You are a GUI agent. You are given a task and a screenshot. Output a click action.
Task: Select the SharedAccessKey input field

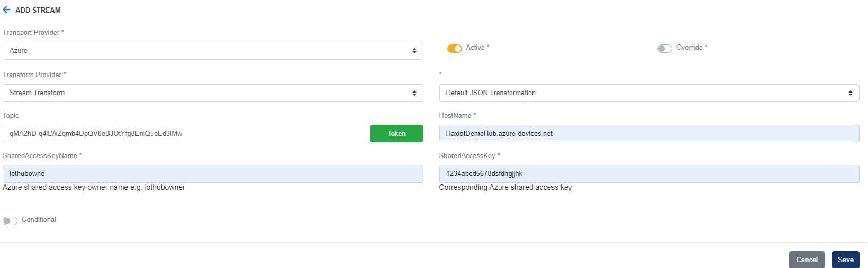649,174
